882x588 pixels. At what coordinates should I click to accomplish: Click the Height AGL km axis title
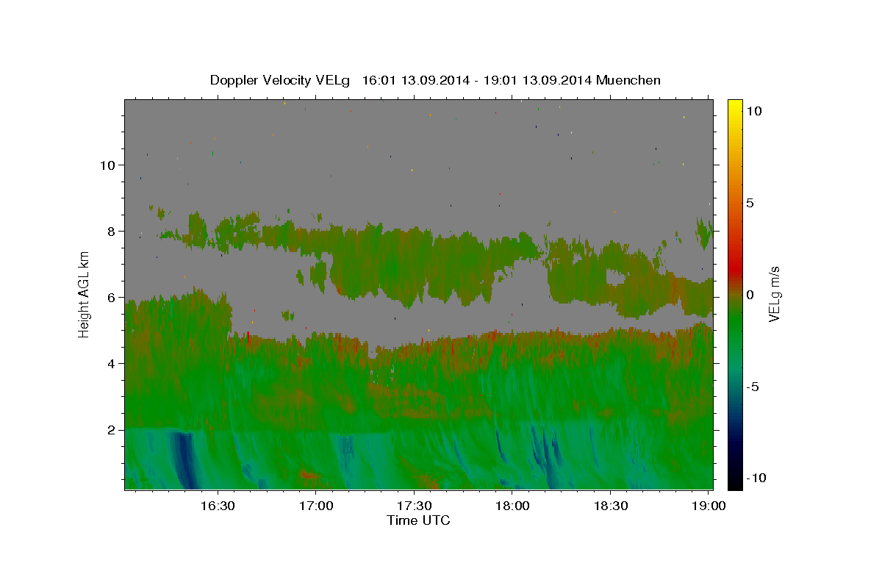pos(85,294)
